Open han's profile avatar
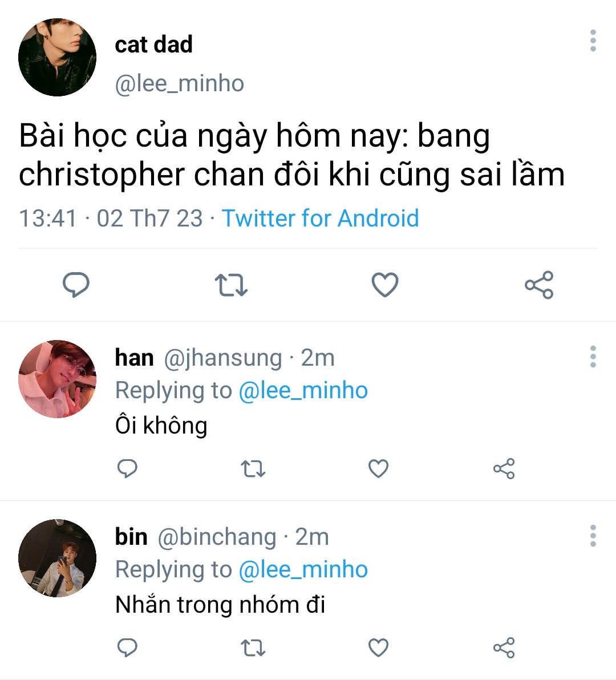616x680 pixels. tap(57, 379)
